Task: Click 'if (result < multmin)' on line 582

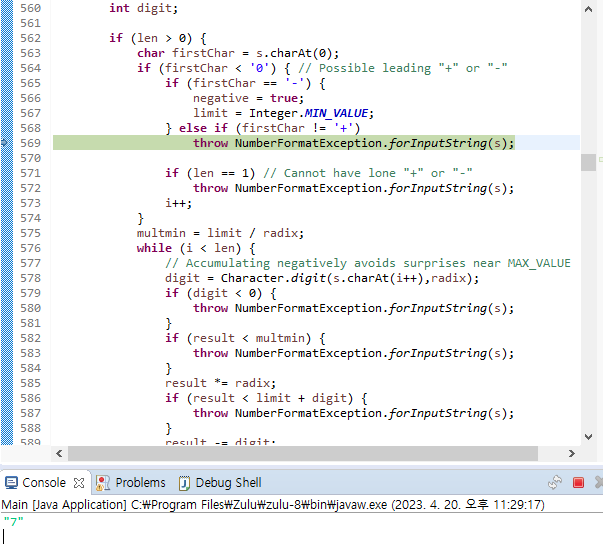Action: click(x=238, y=338)
